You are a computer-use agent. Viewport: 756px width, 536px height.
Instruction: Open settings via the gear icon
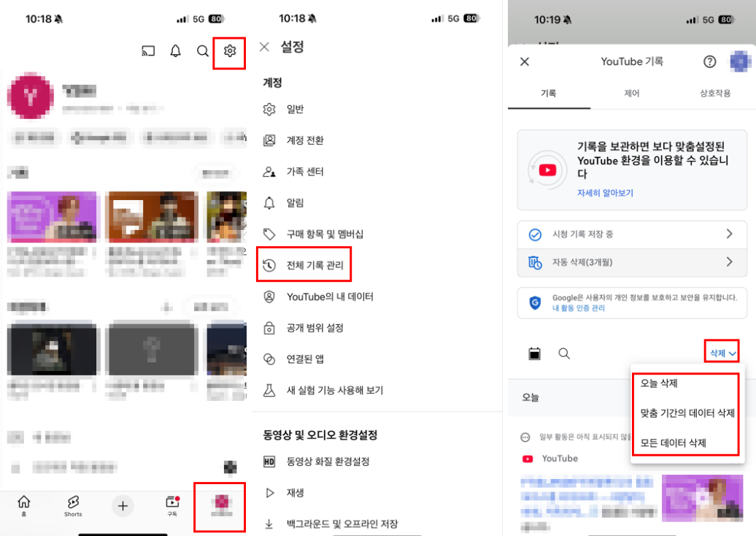pos(230,50)
